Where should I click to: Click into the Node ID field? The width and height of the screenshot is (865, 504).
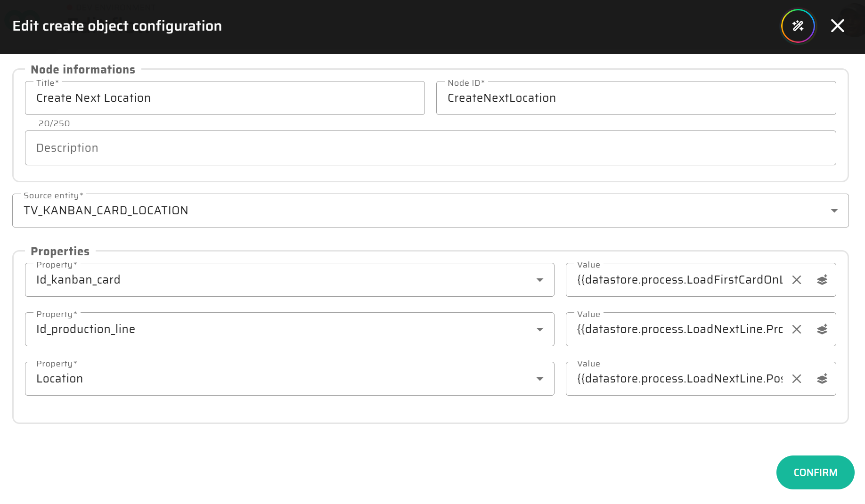coord(636,98)
